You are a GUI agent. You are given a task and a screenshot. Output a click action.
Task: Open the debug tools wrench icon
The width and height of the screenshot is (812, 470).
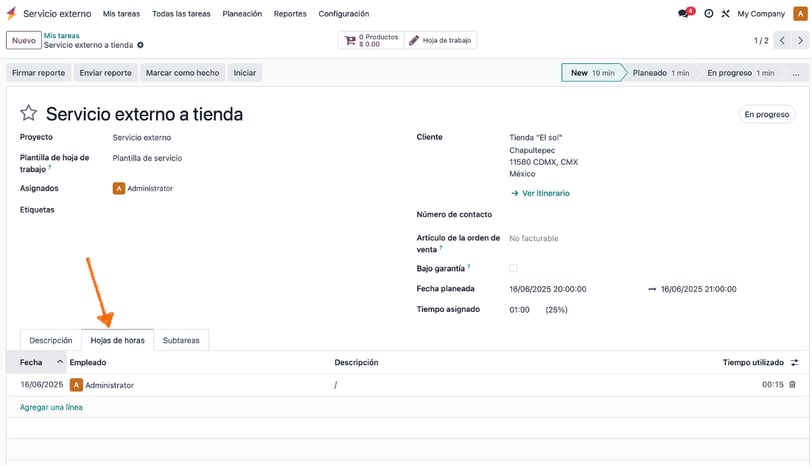[x=726, y=13]
